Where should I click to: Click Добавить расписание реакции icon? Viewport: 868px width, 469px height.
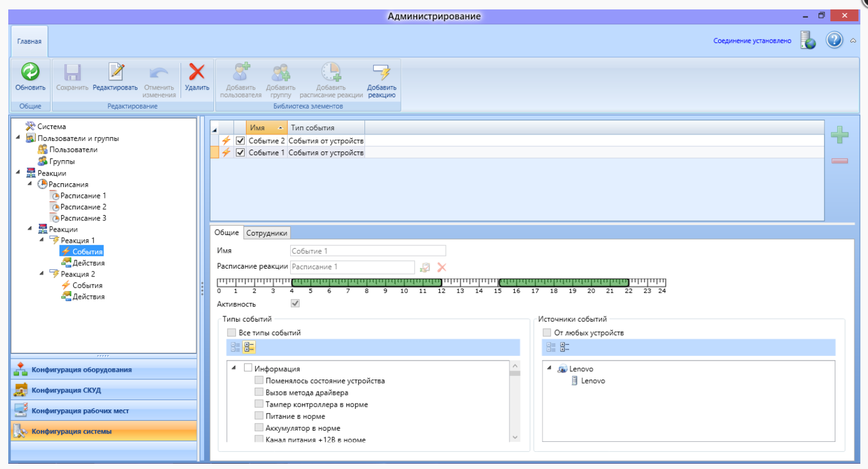[331, 72]
